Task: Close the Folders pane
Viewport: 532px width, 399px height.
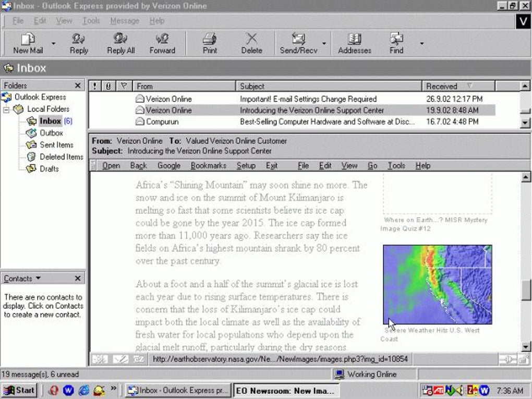Action: pos(78,86)
